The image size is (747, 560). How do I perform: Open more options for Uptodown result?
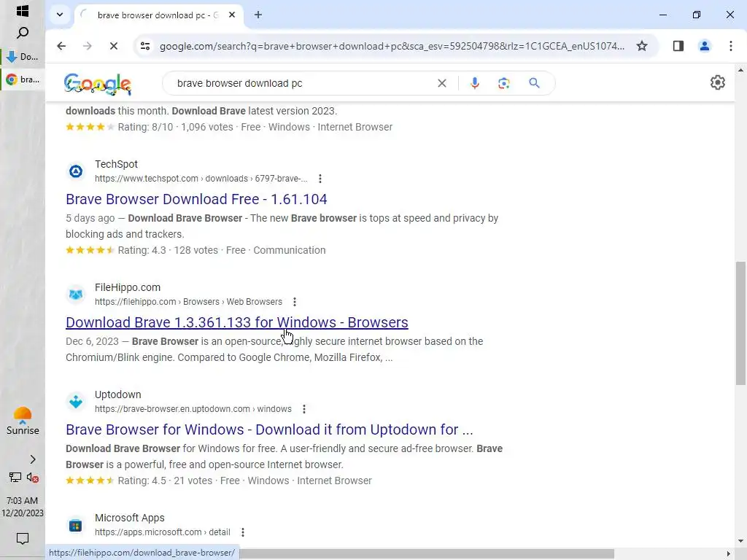pyautogui.click(x=304, y=409)
